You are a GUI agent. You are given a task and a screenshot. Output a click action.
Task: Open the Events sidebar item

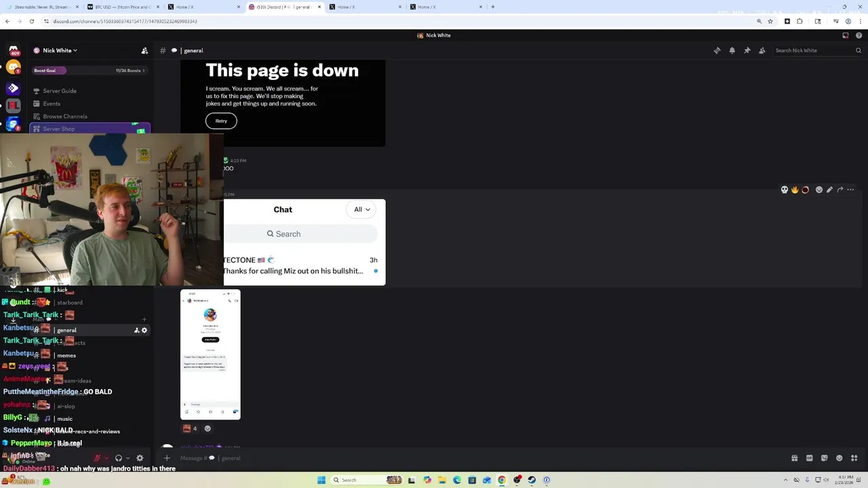52,104
